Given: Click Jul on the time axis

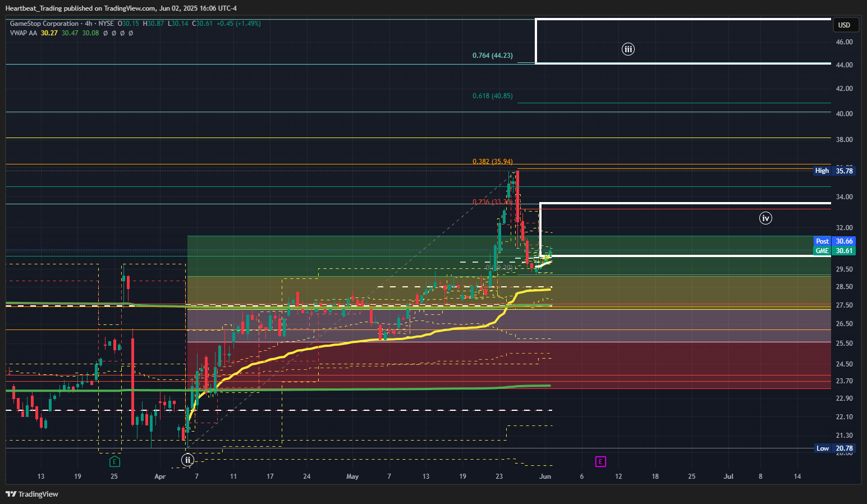Looking at the screenshot, I should coord(728,476).
